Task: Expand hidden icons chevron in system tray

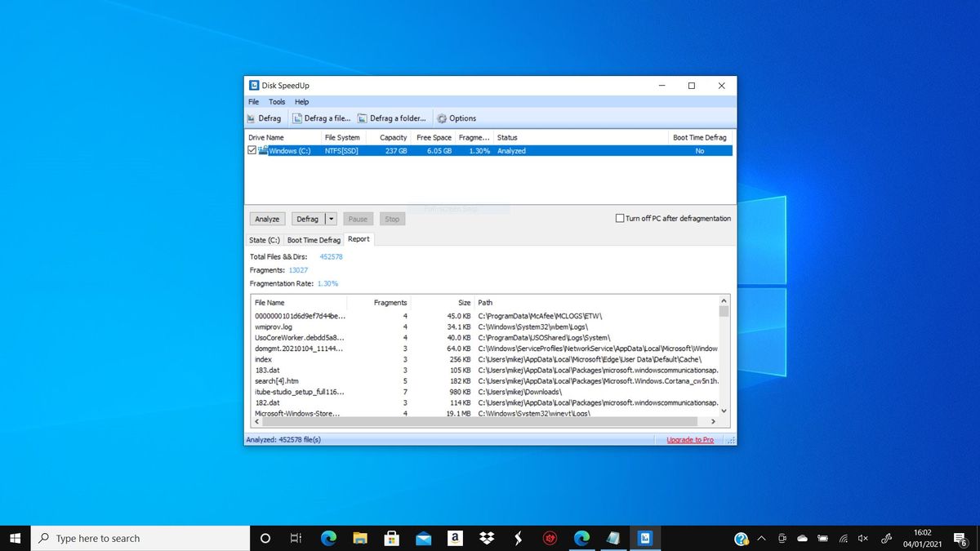Action: click(x=761, y=538)
